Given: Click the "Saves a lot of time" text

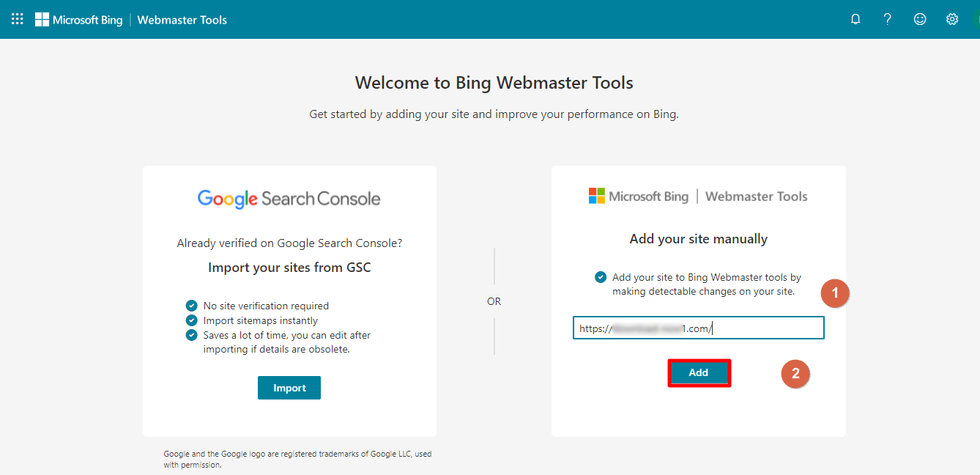Looking at the screenshot, I should [287, 342].
